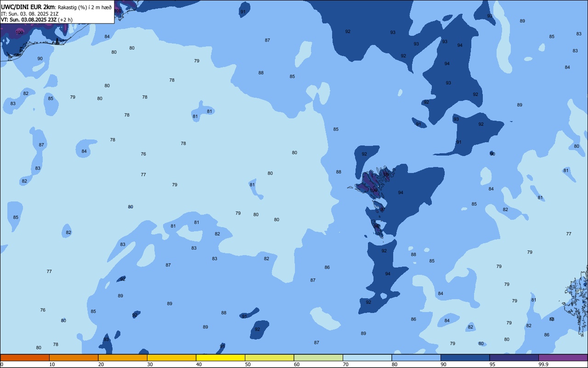Viewport: 588px width, 368px height.
Task: Pick the 95–99.9 navy legend swatch
Action: (514, 357)
